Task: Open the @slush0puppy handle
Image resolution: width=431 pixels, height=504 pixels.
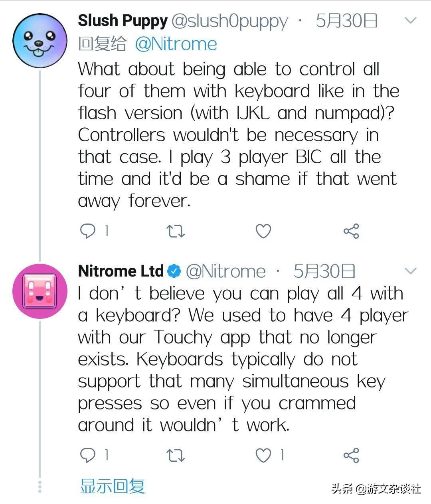Action: point(229,21)
